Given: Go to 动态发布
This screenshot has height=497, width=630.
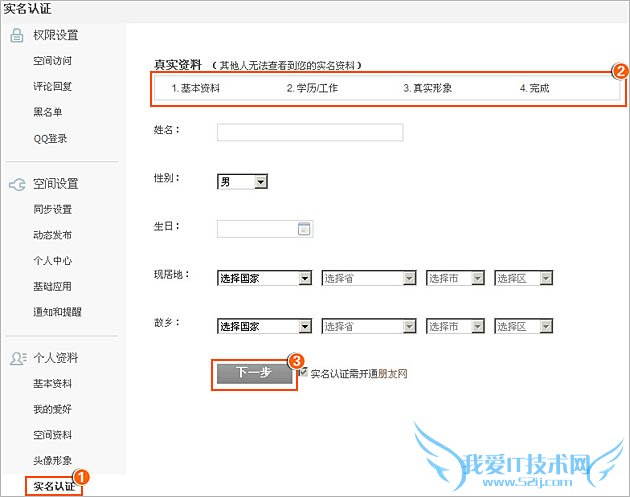Looking at the screenshot, I should (53, 235).
